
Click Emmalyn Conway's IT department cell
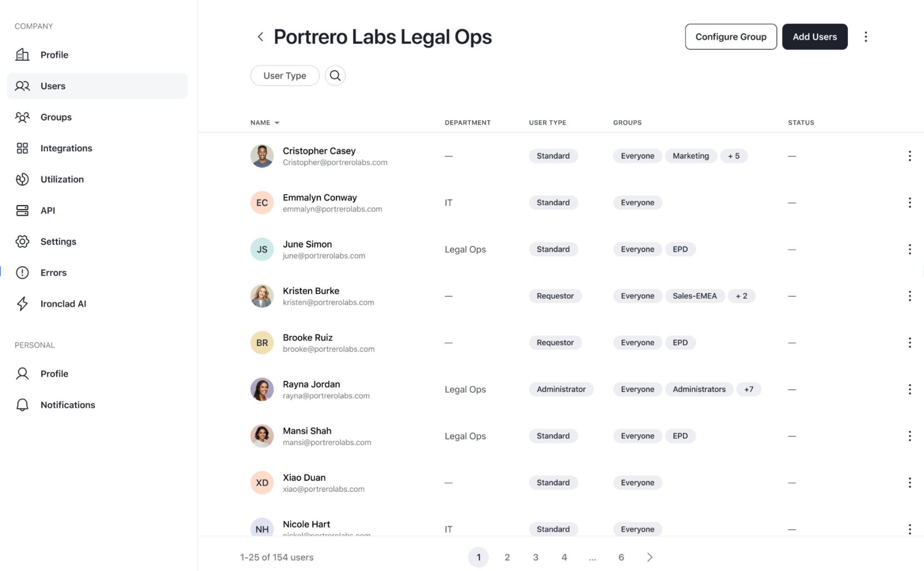coord(448,203)
